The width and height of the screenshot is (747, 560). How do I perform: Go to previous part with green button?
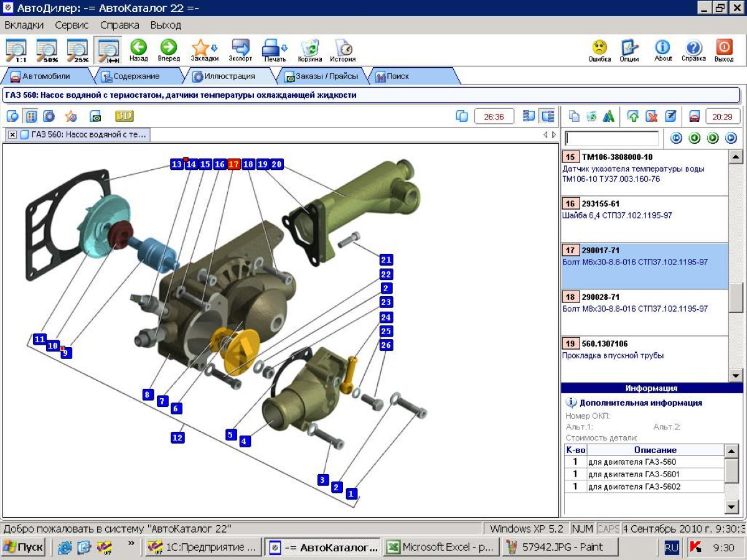(695, 138)
